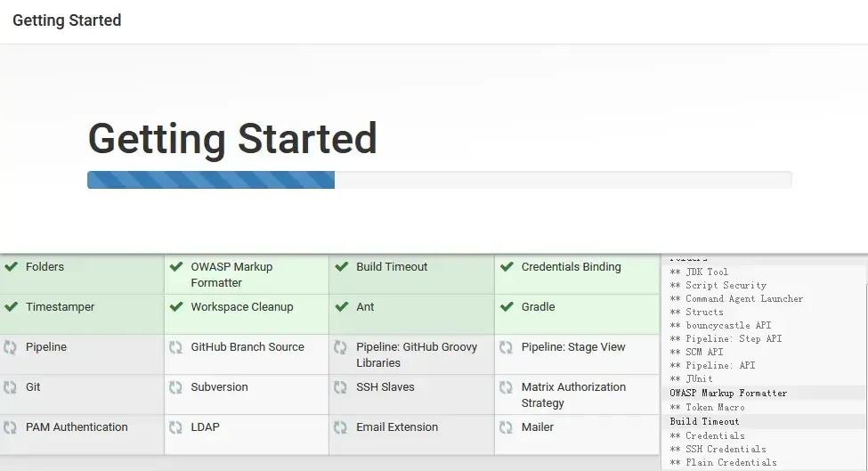Click the pending icon next to Mailer

(507, 427)
